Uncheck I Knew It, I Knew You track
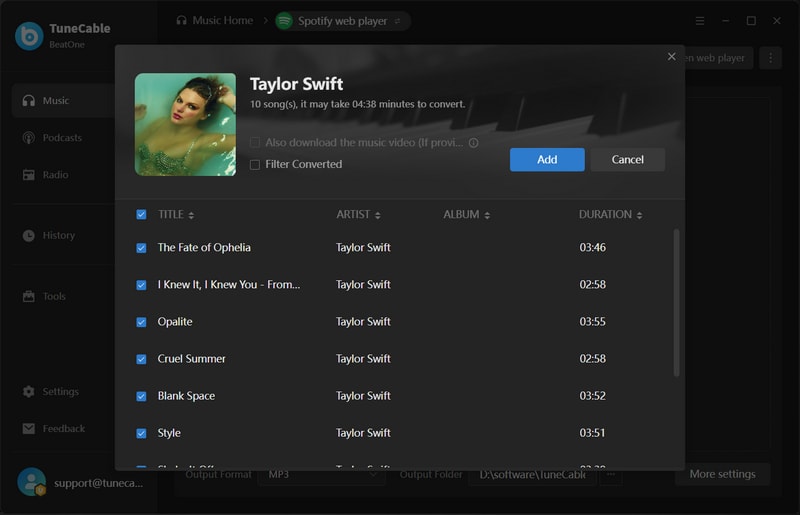The image size is (800, 515). pos(141,285)
